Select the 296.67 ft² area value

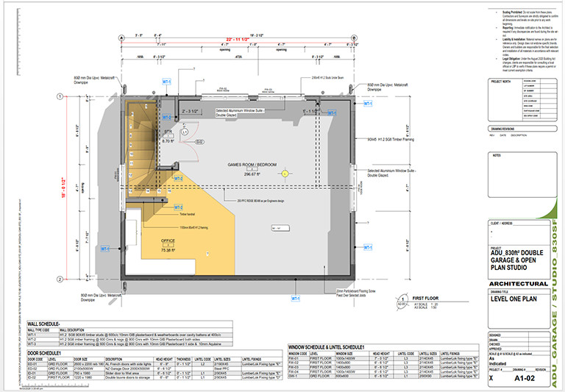point(252,174)
